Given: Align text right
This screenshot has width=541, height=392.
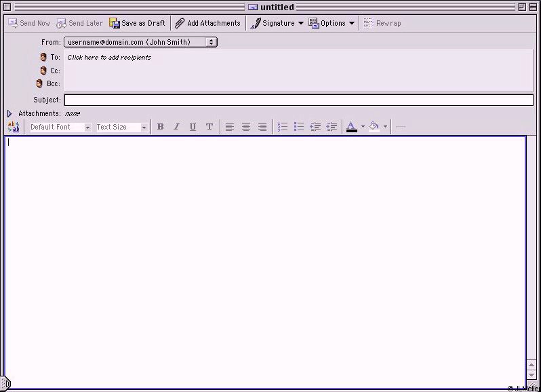Looking at the screenshot, I should click(262, 127).
